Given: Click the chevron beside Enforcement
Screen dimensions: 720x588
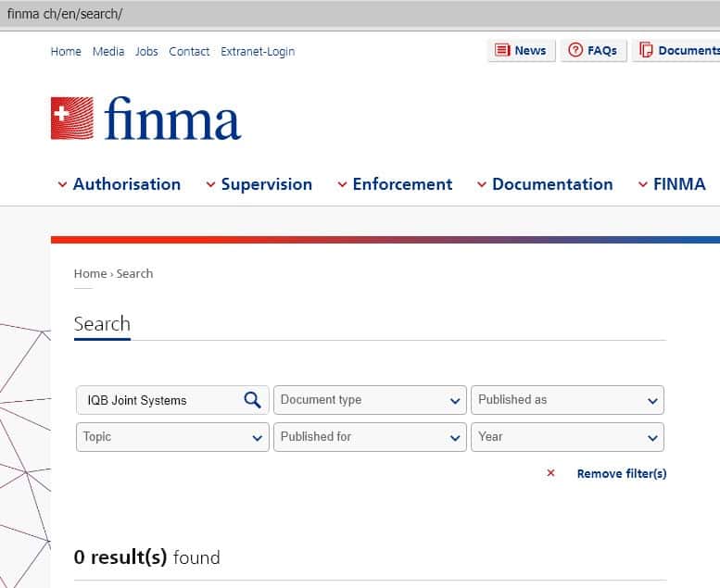Looking at the screenshot, I should pyautogui.click(x=342, y=184).
